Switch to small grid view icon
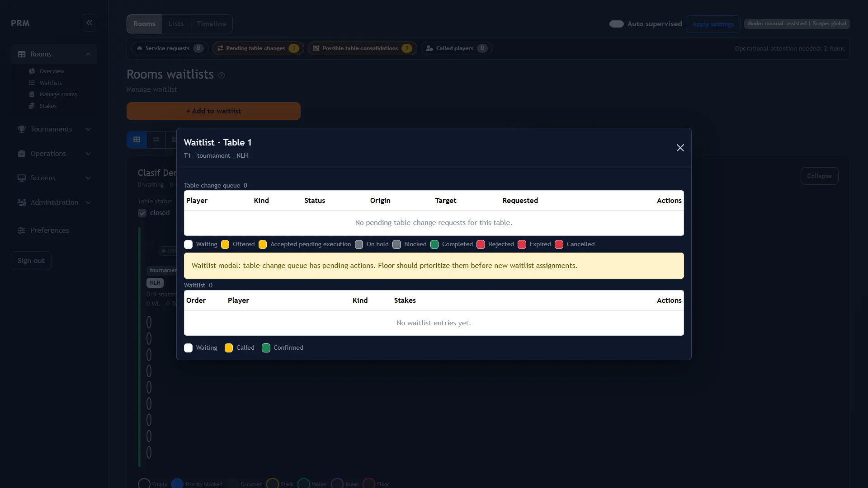Image resolution: width=868 pixels, height=488 pixels. coord(156,140)
